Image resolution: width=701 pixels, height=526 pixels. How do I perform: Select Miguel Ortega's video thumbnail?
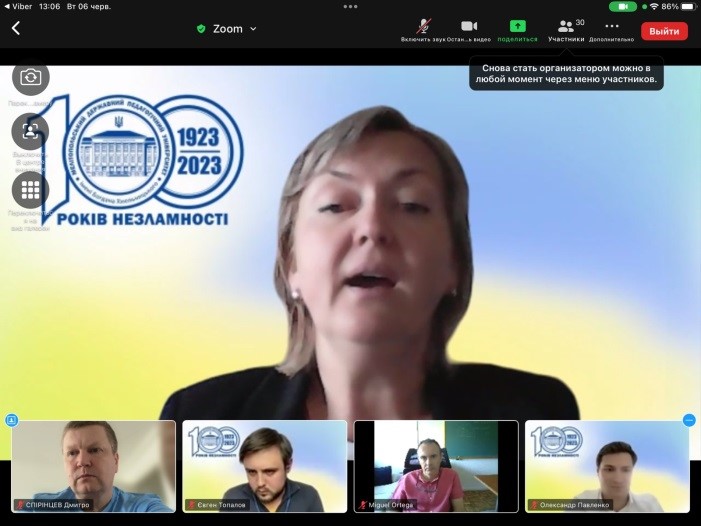click(436, 466)
